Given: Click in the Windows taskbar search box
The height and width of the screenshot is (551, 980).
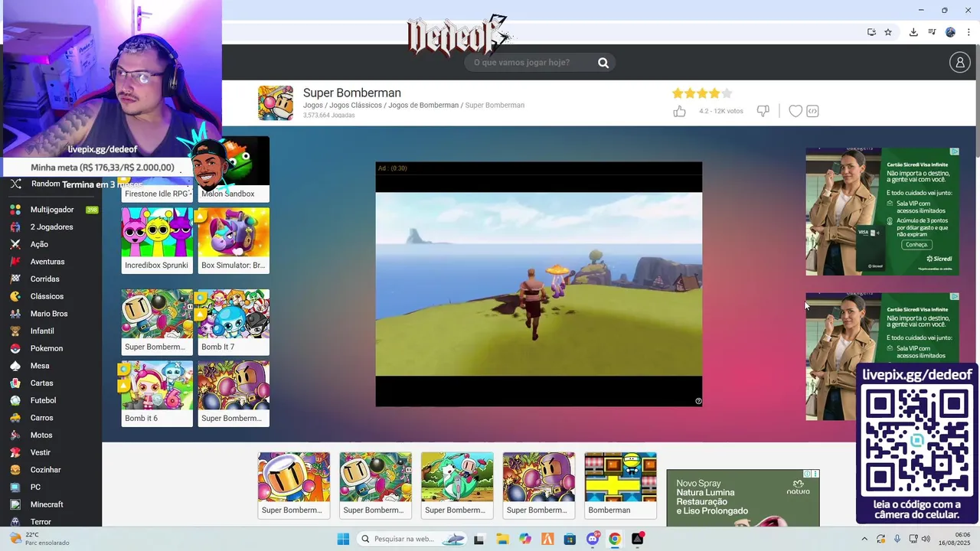Looking at the screenshot, I should pos(413,539).
